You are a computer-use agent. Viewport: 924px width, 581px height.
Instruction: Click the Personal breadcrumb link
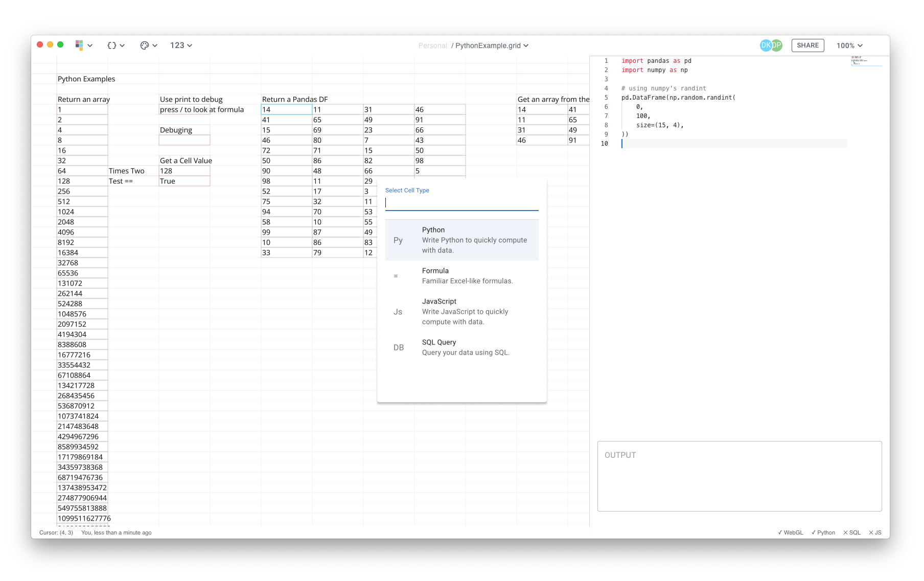[x=432, y=45]
